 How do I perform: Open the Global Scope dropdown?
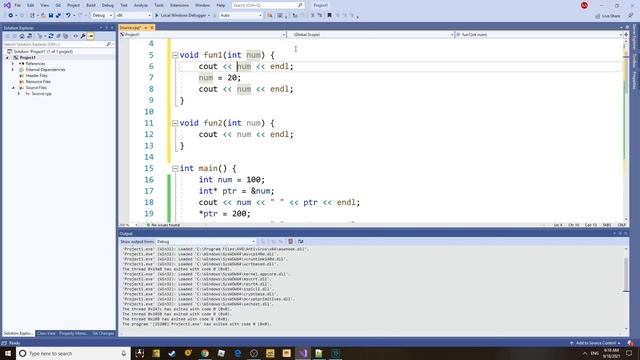click(371, 35)
